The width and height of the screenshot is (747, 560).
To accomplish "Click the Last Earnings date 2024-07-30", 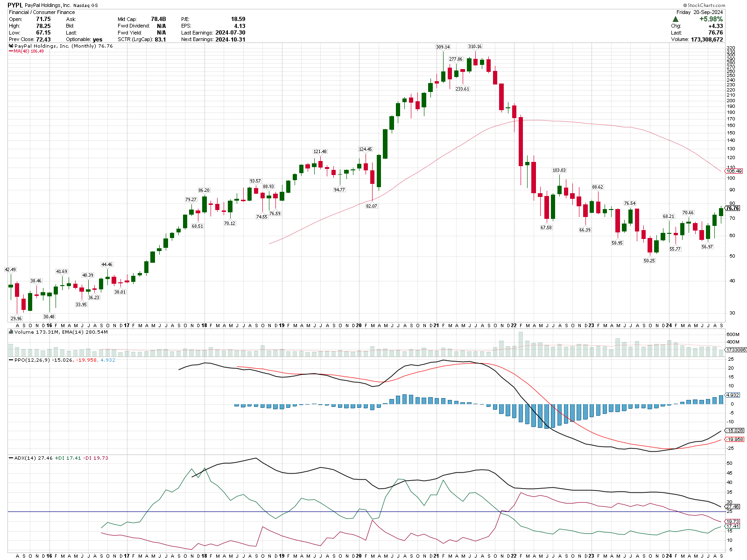I will [230, 33].
